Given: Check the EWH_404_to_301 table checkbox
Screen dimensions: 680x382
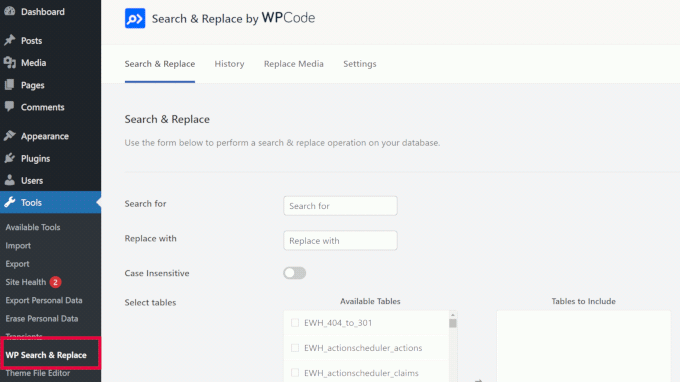Looking at the screenshot, I should click(x=295, y=323).
